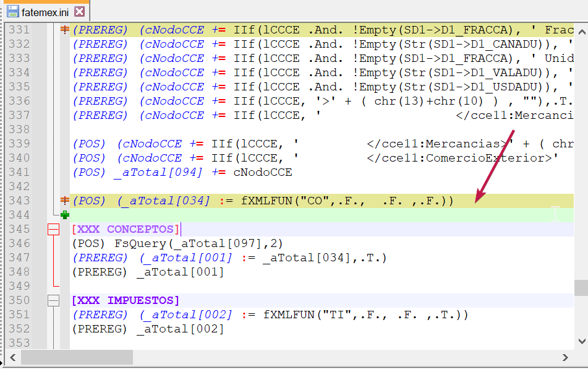
Task: Click the horizontal scrollbar thumb
Action: click(77, 357)
